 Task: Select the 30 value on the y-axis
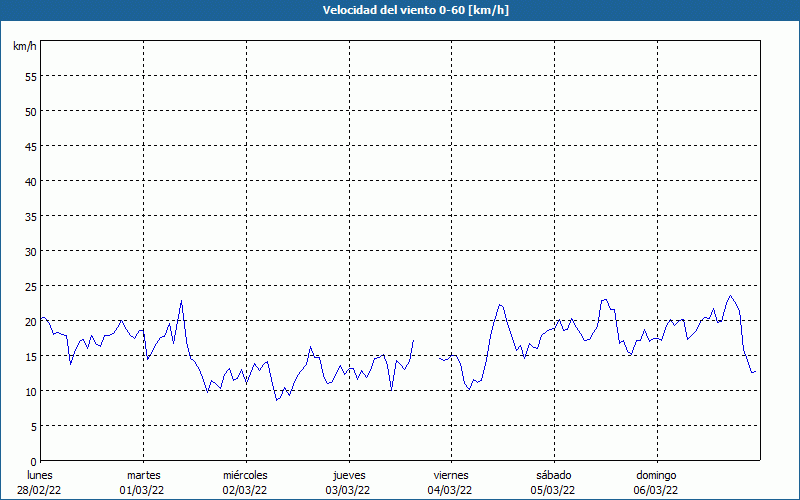click(31, 252)
